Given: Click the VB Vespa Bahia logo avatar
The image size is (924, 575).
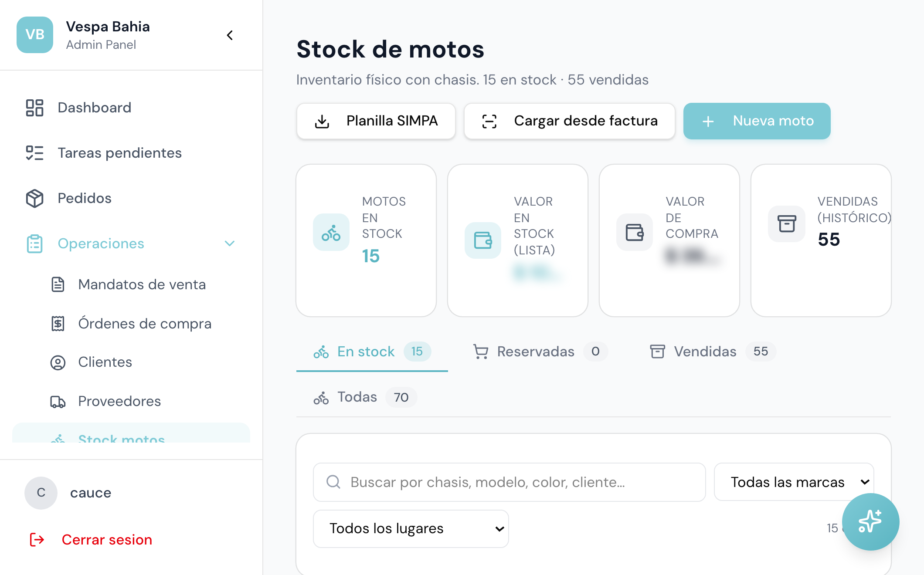Looking at the screenshot, I should 35,35.
